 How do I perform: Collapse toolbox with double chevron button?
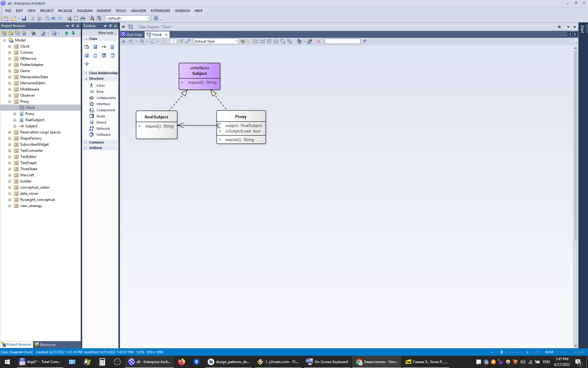tap(123, 27)
